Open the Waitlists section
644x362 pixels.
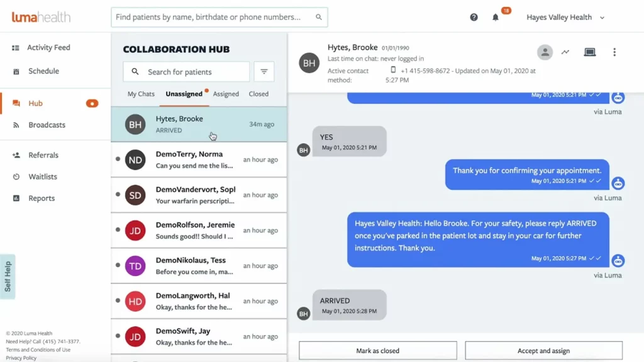pyautogui.click(x=42, y=177)
